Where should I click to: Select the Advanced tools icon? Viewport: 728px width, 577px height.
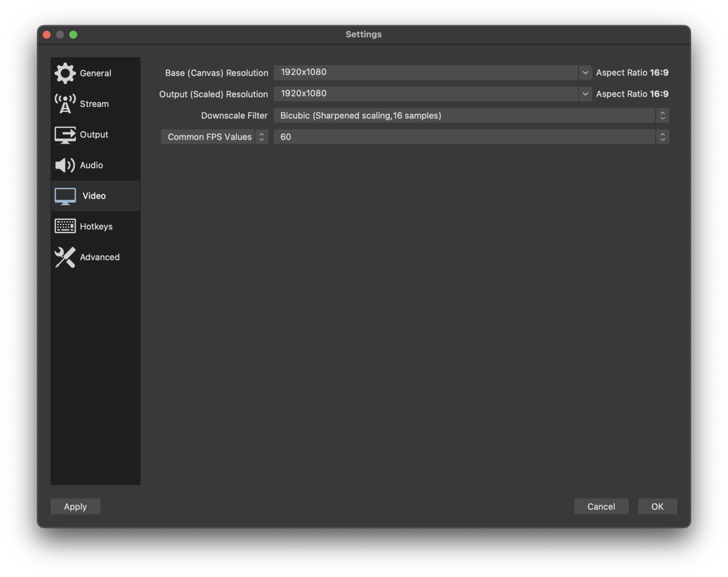coord(64,257)
